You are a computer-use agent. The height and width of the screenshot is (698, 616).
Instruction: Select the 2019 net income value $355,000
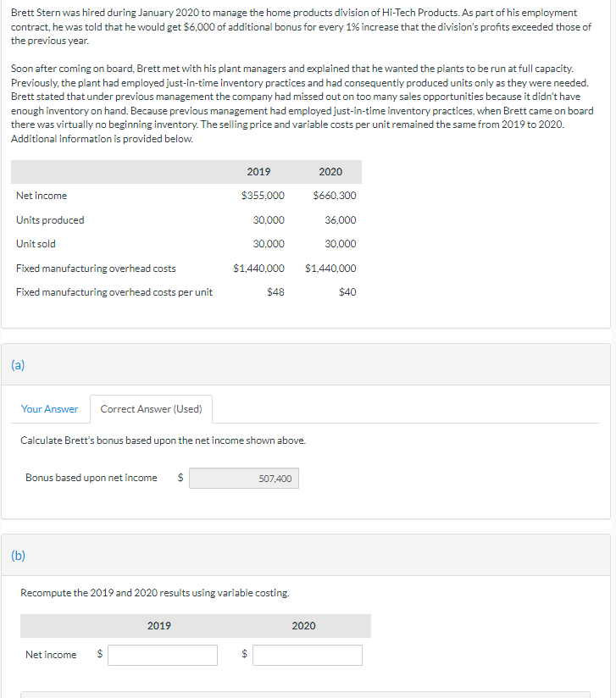263,196
